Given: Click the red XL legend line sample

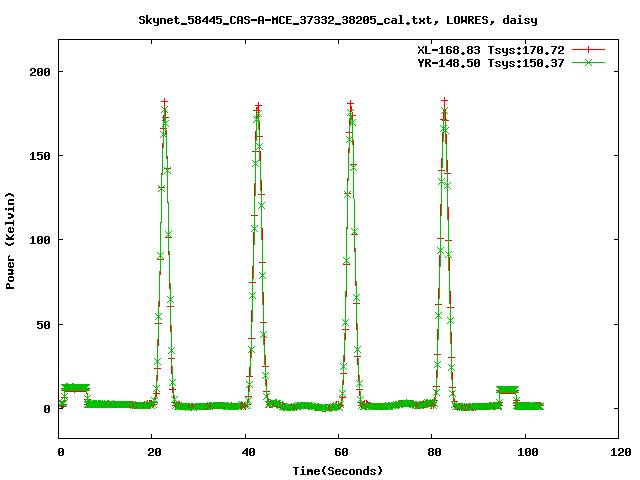Looking at the screenshot, I should 588,50.
